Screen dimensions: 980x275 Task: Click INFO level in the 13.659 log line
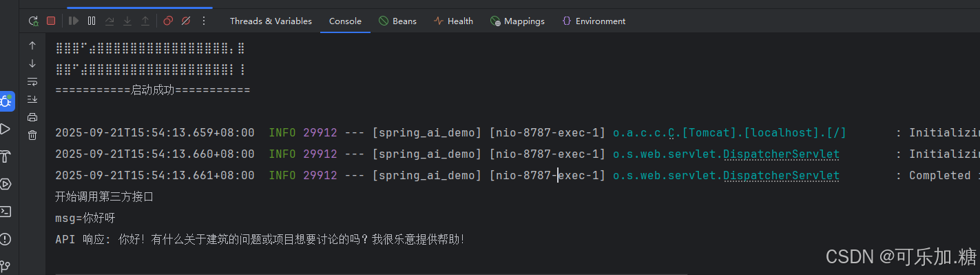pyautogui.click(x=282, y=133)
